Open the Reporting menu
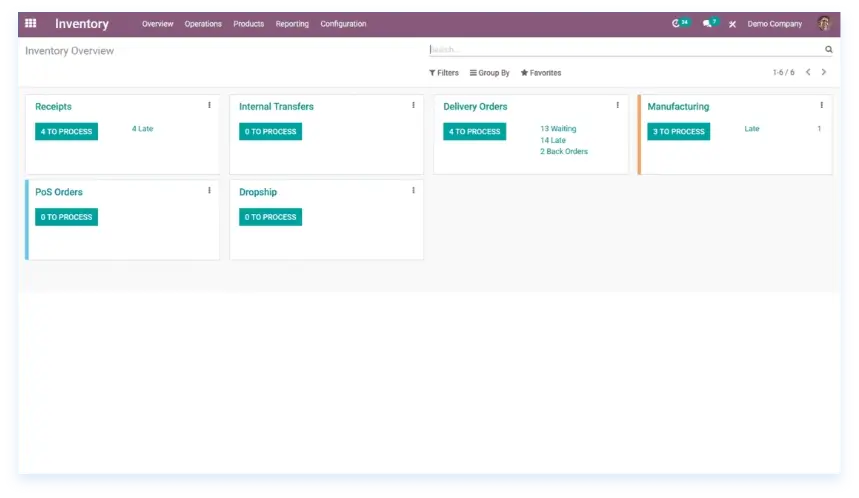Viewport: 859px width, 498px height. click(x=292, y=24)
